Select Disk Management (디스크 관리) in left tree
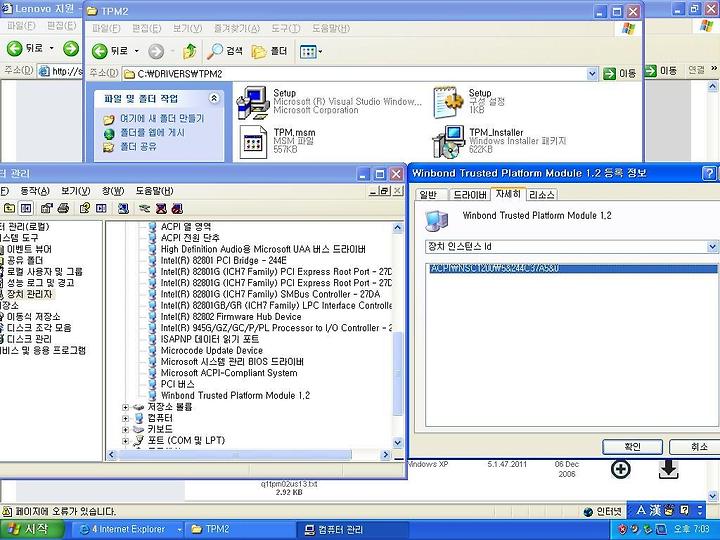This screenshot has width=720, height=540. pos(28,339)
